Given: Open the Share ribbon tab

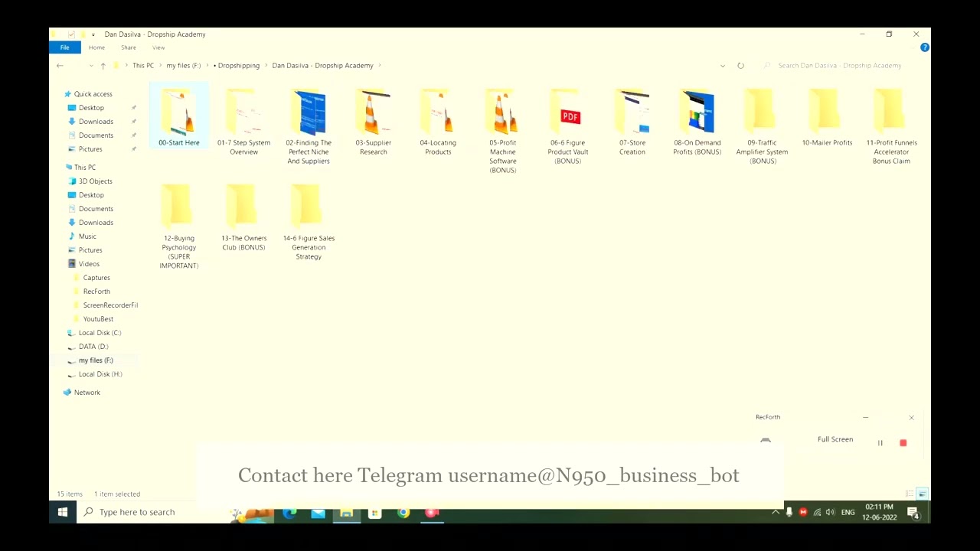Looking at the screenshot, I should pyautogui.click(x=128, y=47).
